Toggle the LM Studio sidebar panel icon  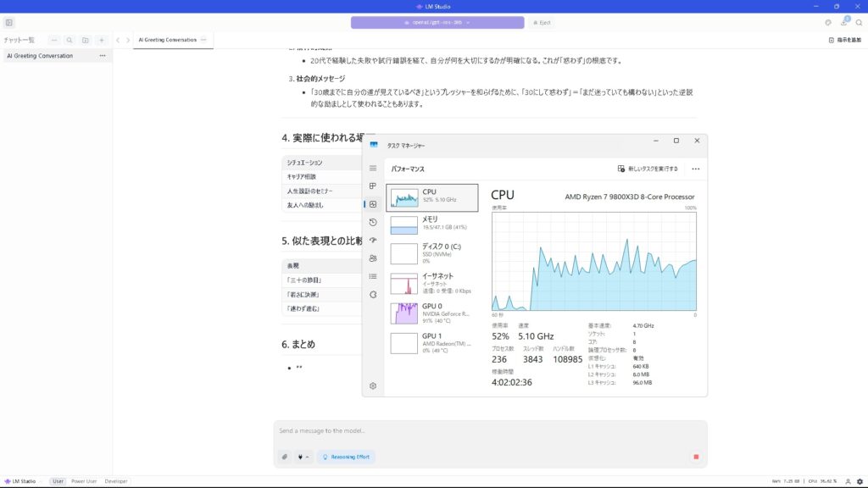[8, 23]
